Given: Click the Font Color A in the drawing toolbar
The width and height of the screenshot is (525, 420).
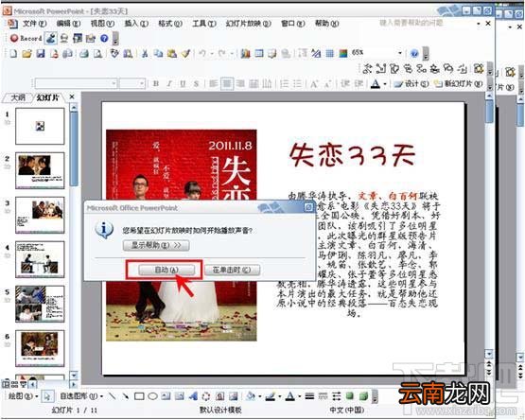Looking at the screenshot, I should click(x=290, y=396).
